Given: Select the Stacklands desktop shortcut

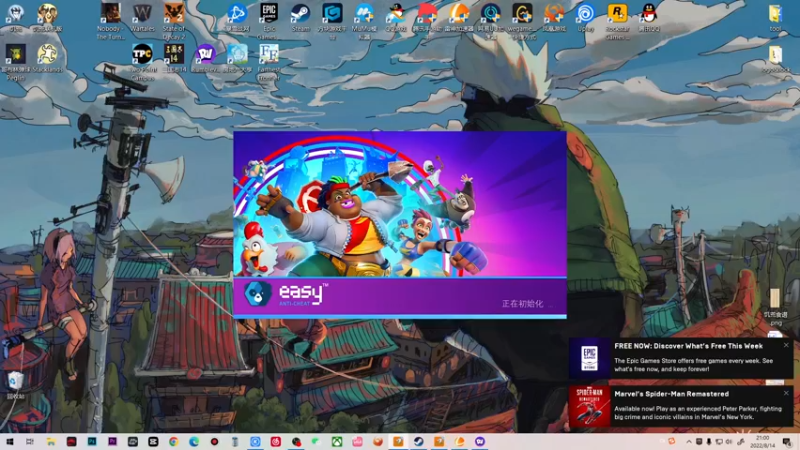Looking at the screenshot, I should coord(47,58).
